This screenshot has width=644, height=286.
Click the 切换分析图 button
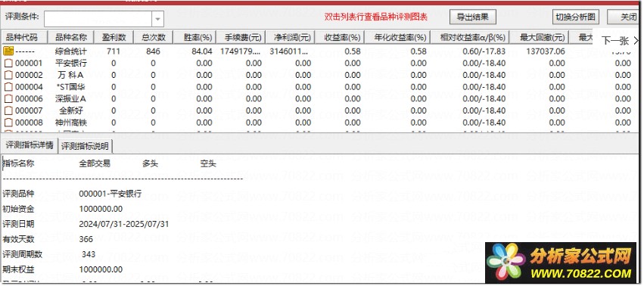[576, 17]
